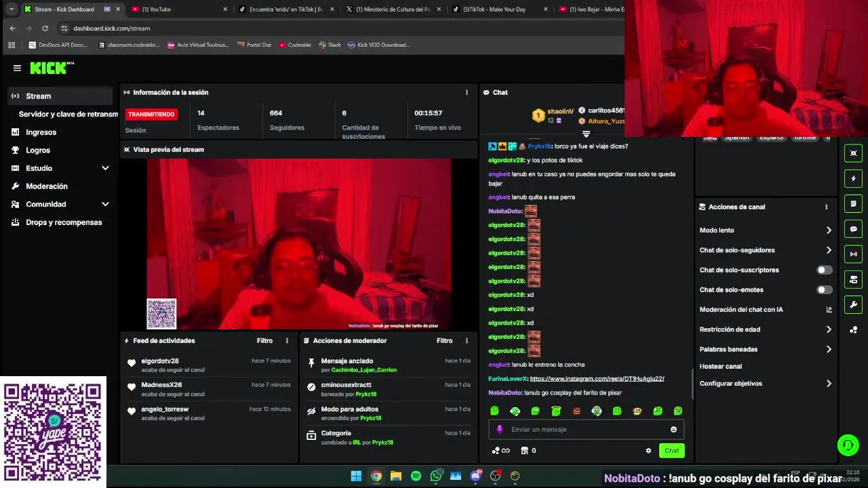Select Stream in the sidebar
868x488 pixels.
click(61, 96)
